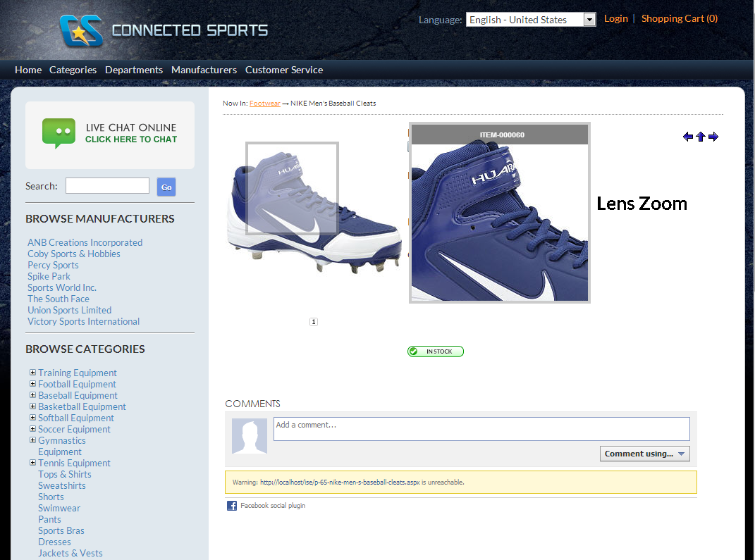The height and width of the screenshot is (560, 755).
Task: Click the Add a comment text box
Action: (481, 429)
